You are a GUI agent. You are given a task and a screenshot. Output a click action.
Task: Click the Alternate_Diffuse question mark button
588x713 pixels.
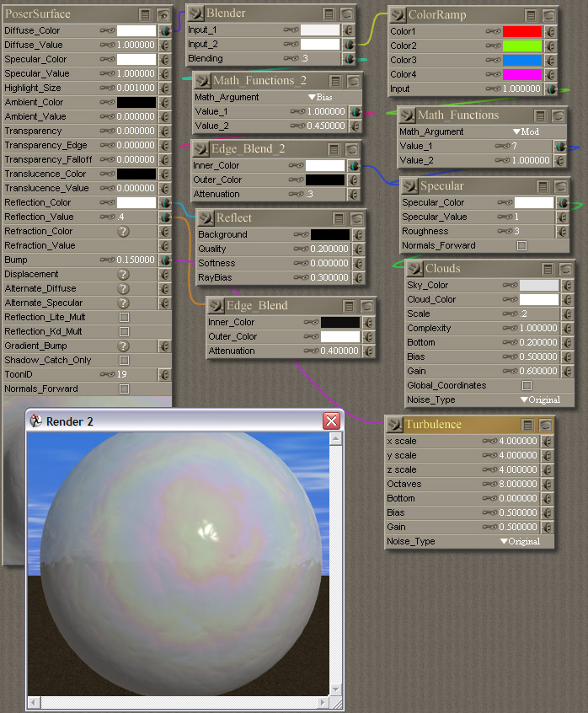[123, 289]
